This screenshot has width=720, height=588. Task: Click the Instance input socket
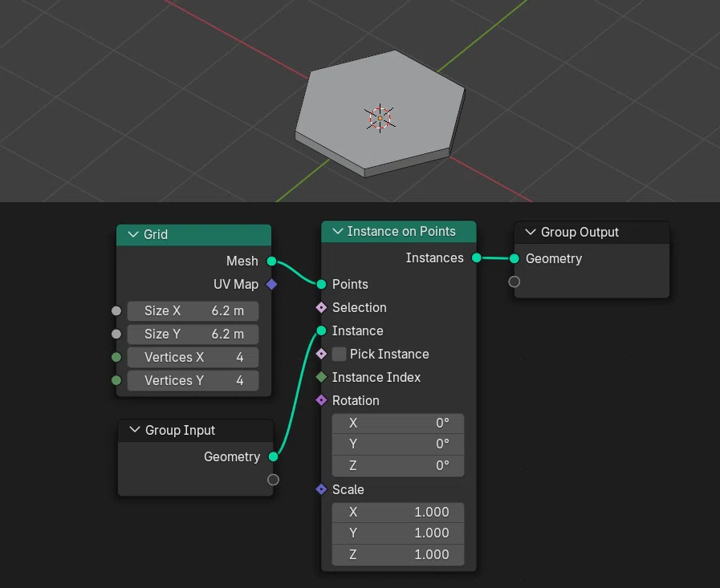pyautogui.click(x=321, y=330)
